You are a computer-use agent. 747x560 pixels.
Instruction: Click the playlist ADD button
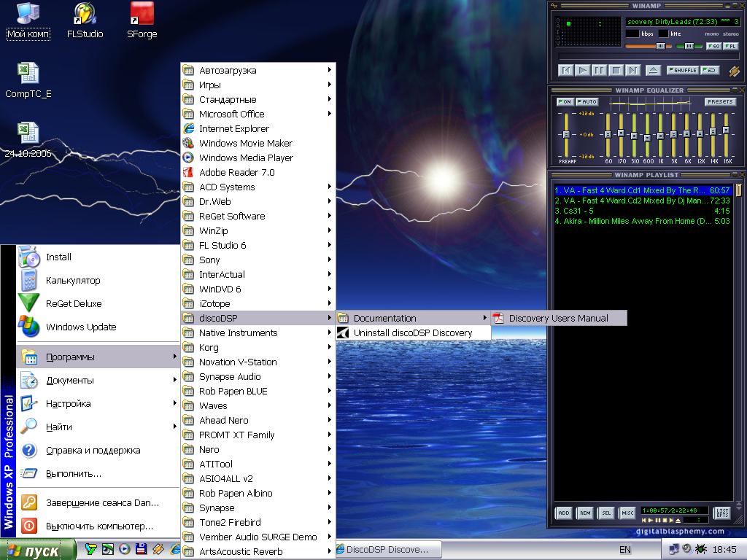tap(563, 513)
